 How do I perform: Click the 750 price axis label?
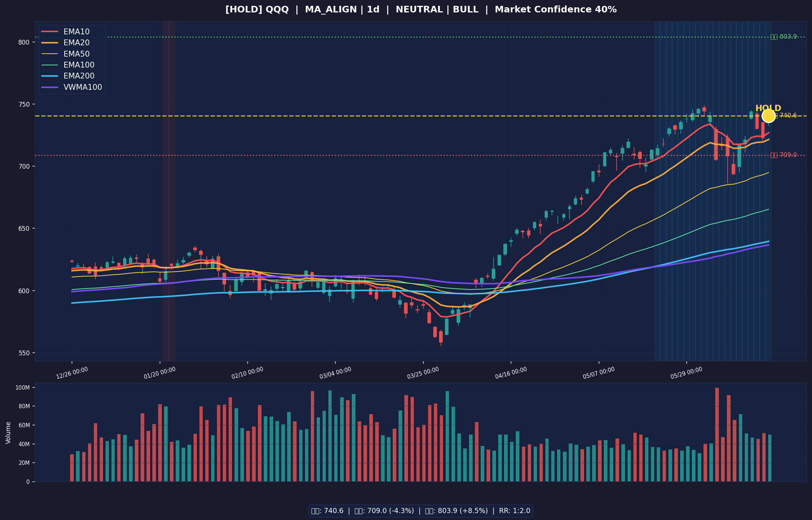(x=24, y=104)
